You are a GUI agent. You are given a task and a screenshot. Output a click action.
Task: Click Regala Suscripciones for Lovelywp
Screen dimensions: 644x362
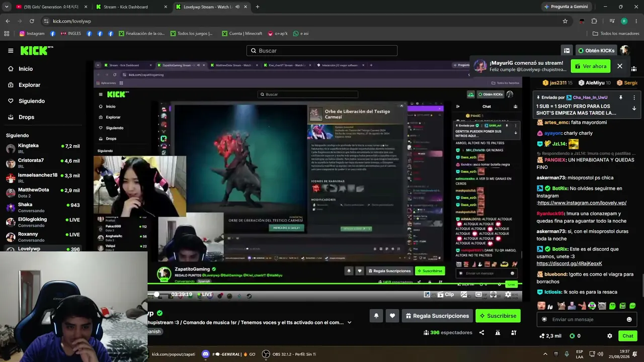coord(437,316)
